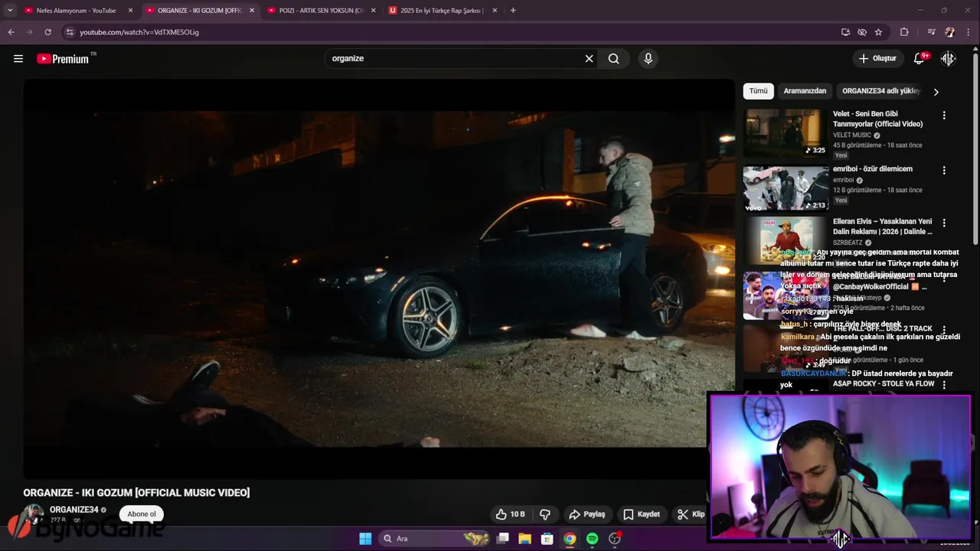Click the Paylaş share button
980x551 pixels.
tap(586, 514)
